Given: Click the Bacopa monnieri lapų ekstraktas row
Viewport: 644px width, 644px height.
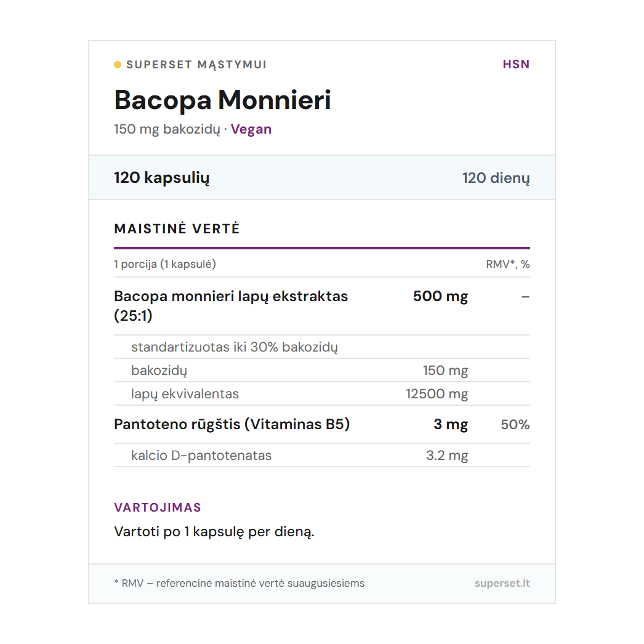Looking at the screenshot, I should tap(231, 305).
